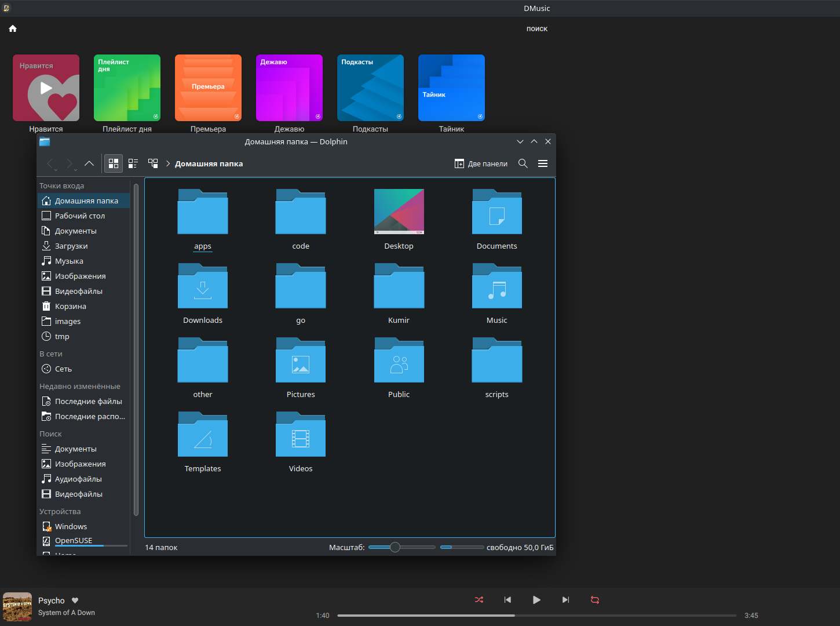840x626 pixels.
Task: Open Последние файлы entry
Action: coord(84,401)
